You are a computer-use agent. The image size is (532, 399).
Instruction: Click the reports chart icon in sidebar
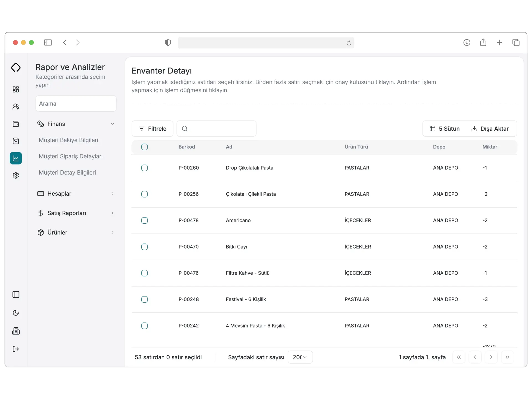pos(16,158)
